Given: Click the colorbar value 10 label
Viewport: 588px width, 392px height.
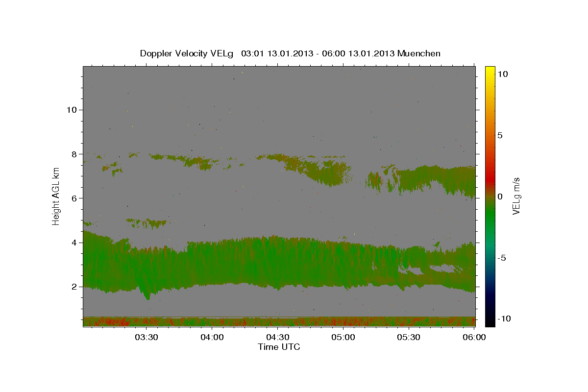Looking at the screenshot, I should point(503,73).
